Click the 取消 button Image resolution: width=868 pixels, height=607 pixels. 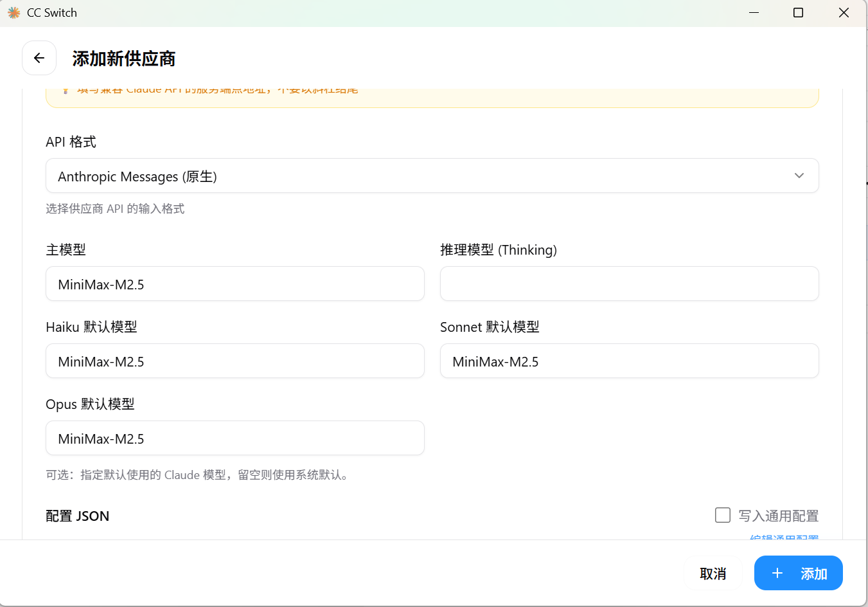click(x=713, y=573)
